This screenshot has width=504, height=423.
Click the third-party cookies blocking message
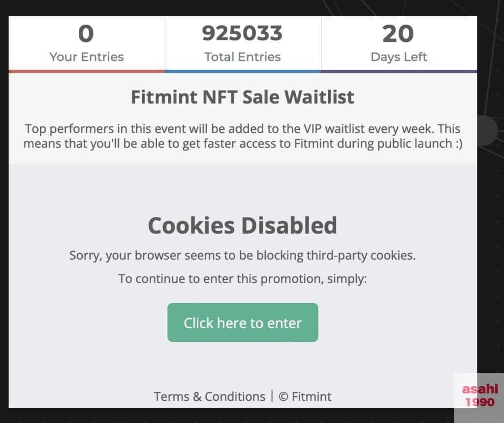243,256
